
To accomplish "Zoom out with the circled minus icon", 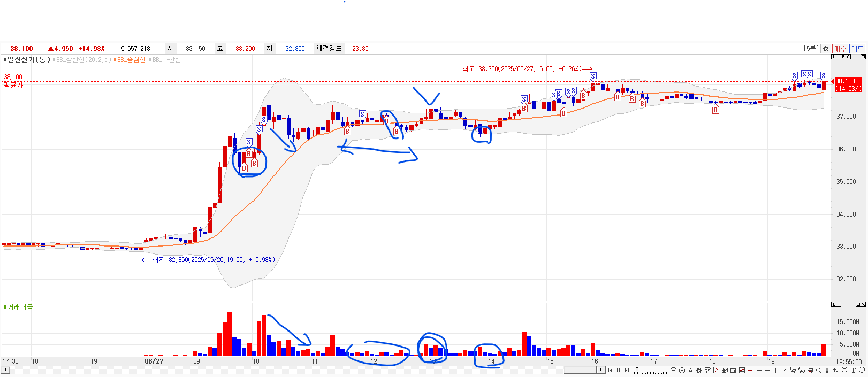I will pos(673,370).
